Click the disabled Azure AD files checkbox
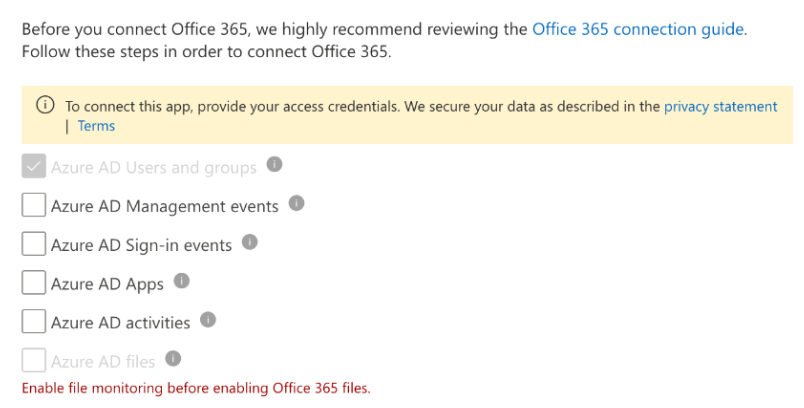This screenshot has width=804, height=408. pos(34,360)
